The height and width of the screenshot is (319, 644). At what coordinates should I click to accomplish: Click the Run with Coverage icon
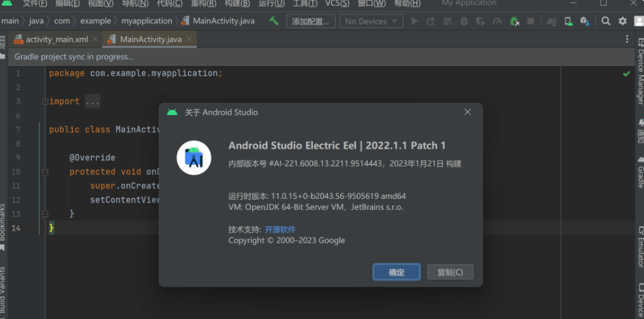tap(480, 21)
